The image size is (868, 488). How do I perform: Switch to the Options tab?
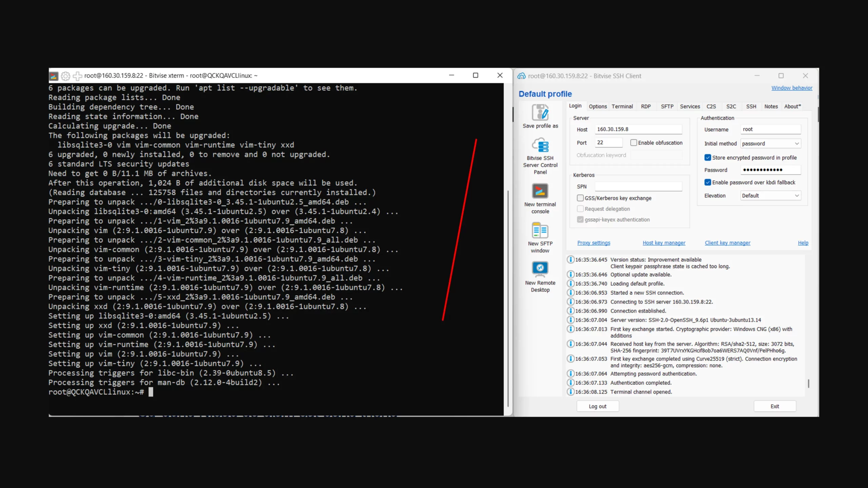point(598,106)
